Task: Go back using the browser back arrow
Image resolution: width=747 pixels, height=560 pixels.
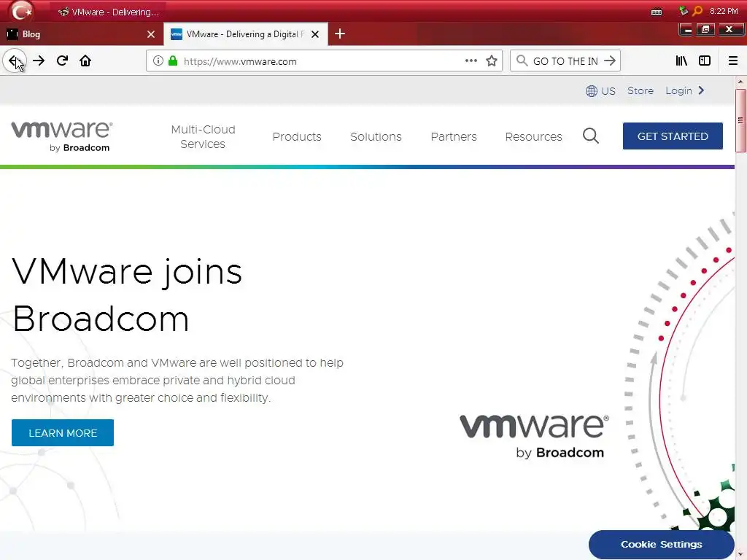Action: pyautogui.click(x=15, y=61)
